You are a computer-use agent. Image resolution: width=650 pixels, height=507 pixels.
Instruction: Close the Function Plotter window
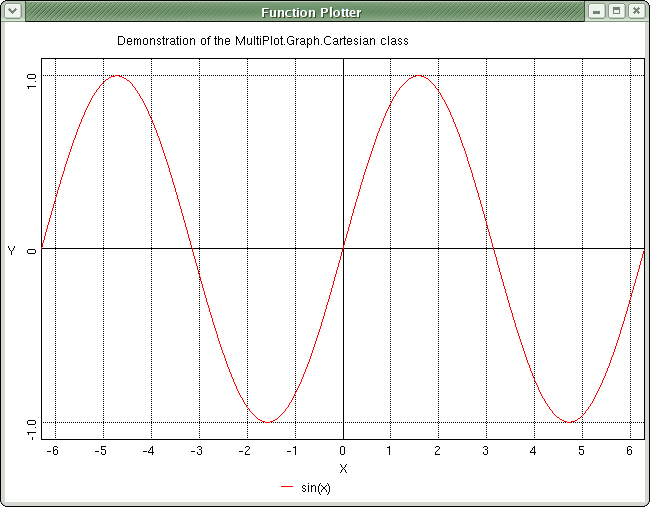[x=635, y=12]
